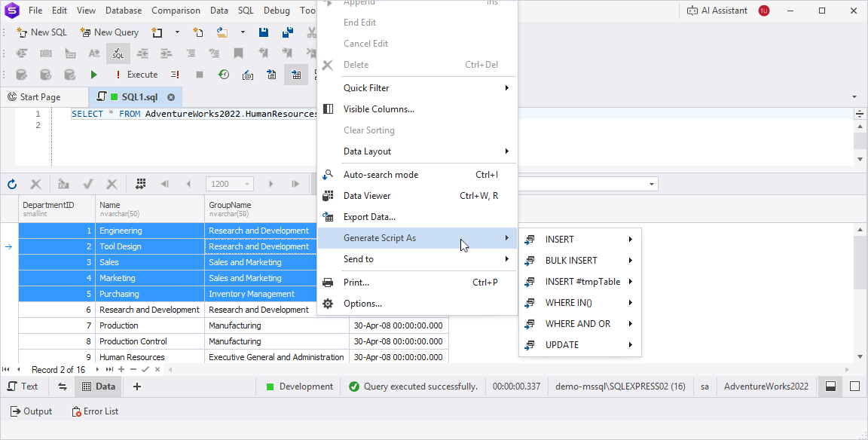Show the Output window
Screen dimensions: 868x440
pos(32,411)
